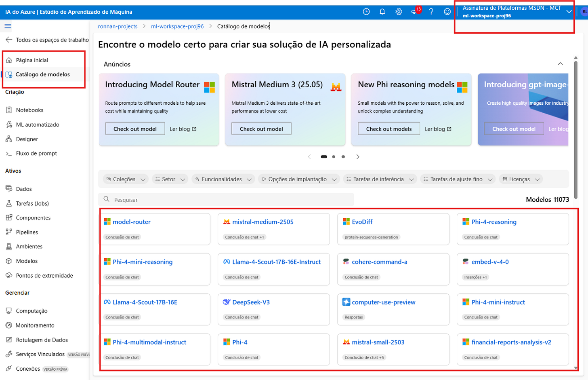Open the DeepSeek-V3 model card
The height and width of the screenshot is (380, 588).
(x=273, y=309)
